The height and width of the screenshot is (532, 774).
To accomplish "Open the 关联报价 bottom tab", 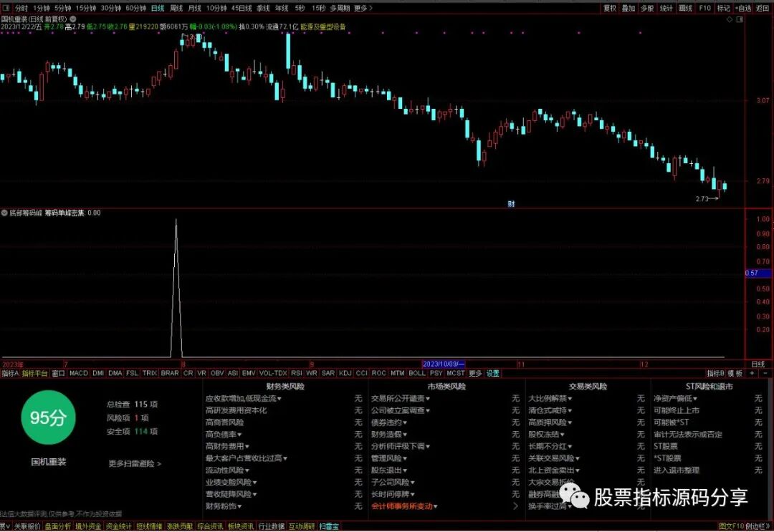I will pos(27,526).
